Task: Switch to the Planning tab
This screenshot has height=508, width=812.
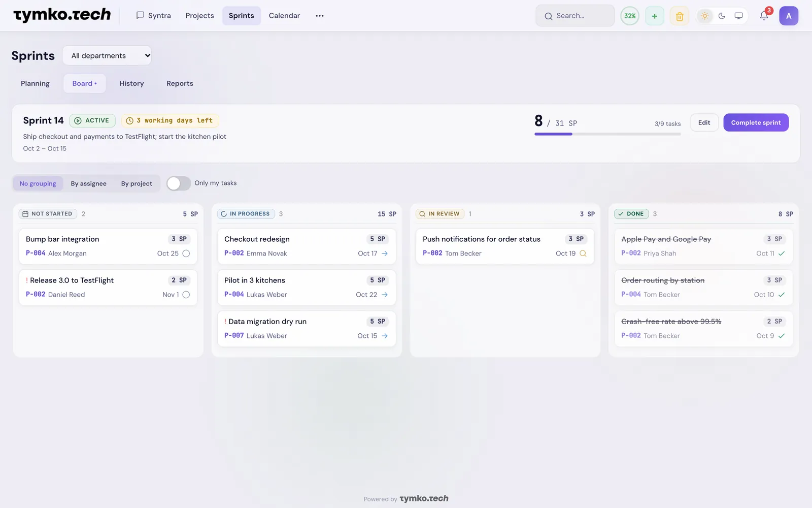Action: pyautogui.click(x=35, y=83)
